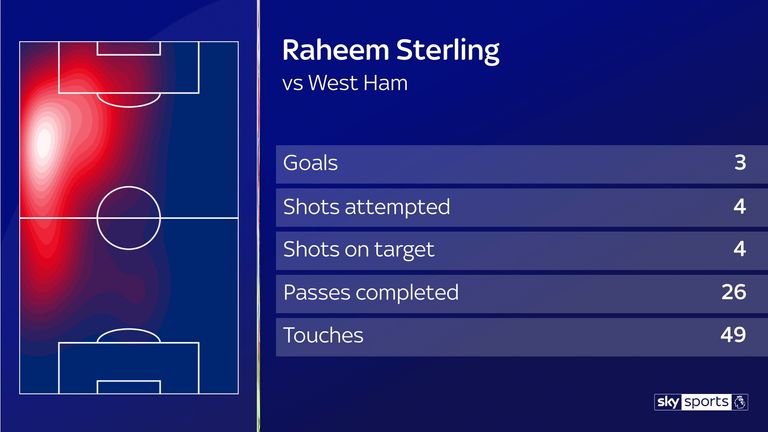Select the Goals stat row
The width and height of the screenshot is (768, 432).
522,164
